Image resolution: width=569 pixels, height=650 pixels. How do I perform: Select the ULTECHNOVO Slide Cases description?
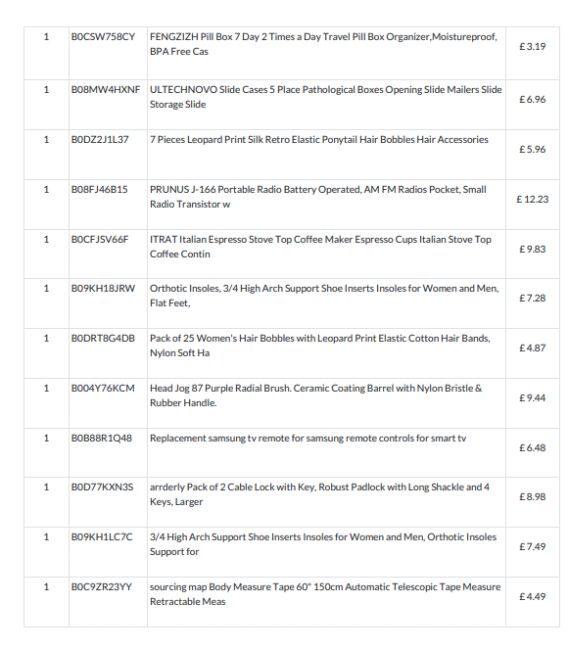(326, 97)
